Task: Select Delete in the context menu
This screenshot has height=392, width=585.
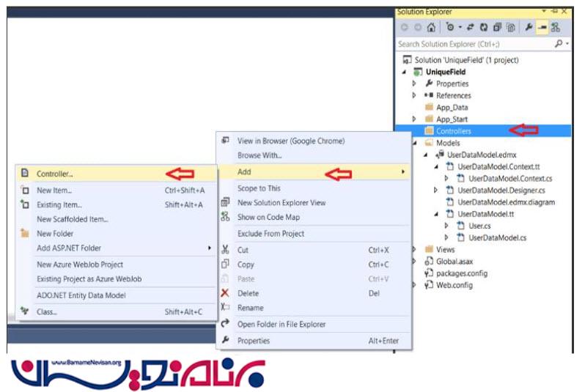Action: tap(248, 293)
